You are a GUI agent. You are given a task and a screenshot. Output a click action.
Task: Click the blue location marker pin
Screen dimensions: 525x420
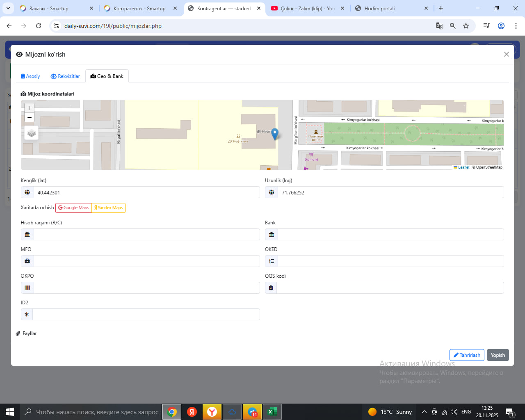pos(275,134)
